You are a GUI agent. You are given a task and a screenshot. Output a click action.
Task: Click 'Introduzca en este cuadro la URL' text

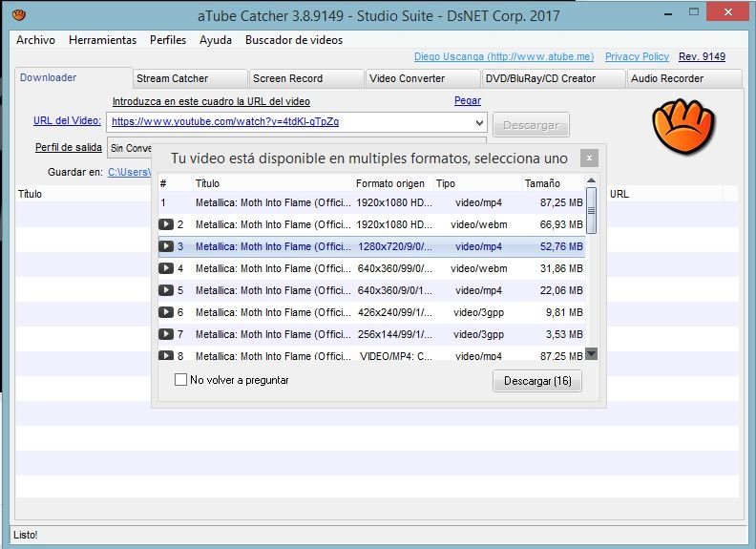tap(211, 101)
